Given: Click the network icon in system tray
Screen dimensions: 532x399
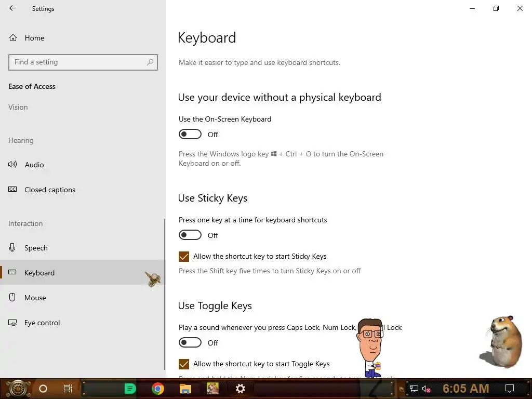Looking at the screenshot, I should pyautogui.click(x=414, y=389).
